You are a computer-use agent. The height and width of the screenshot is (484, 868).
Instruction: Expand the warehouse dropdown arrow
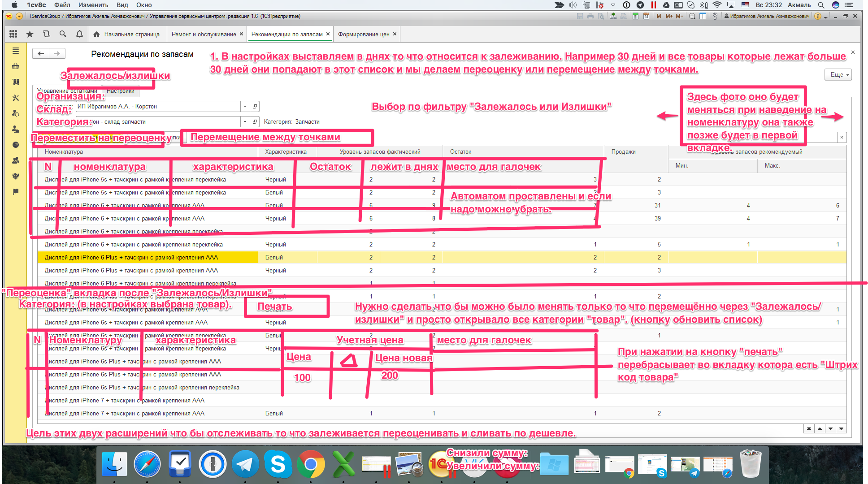pyautogui.click(x=245, y=122)
